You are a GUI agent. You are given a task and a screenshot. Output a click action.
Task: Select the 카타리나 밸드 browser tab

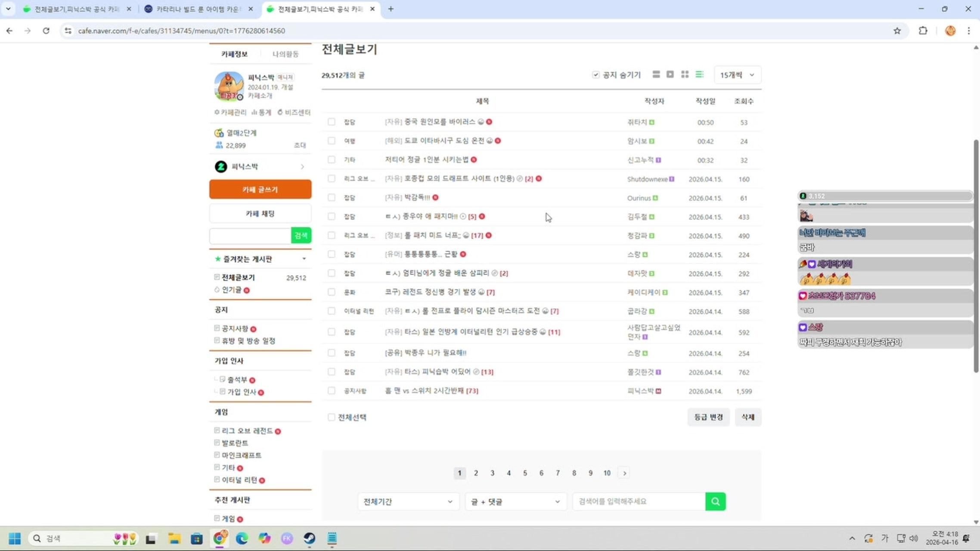pos(193,9)
